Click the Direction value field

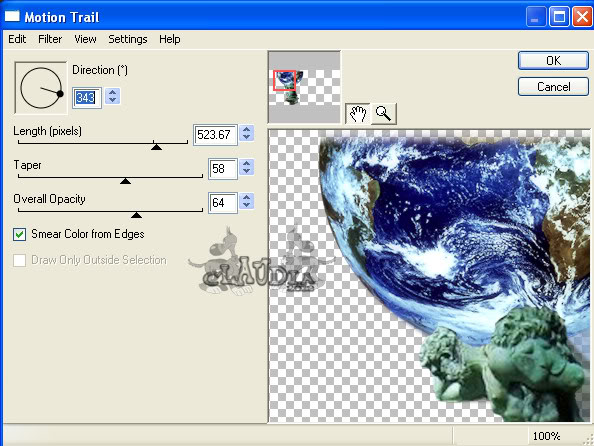pos(87,98)
